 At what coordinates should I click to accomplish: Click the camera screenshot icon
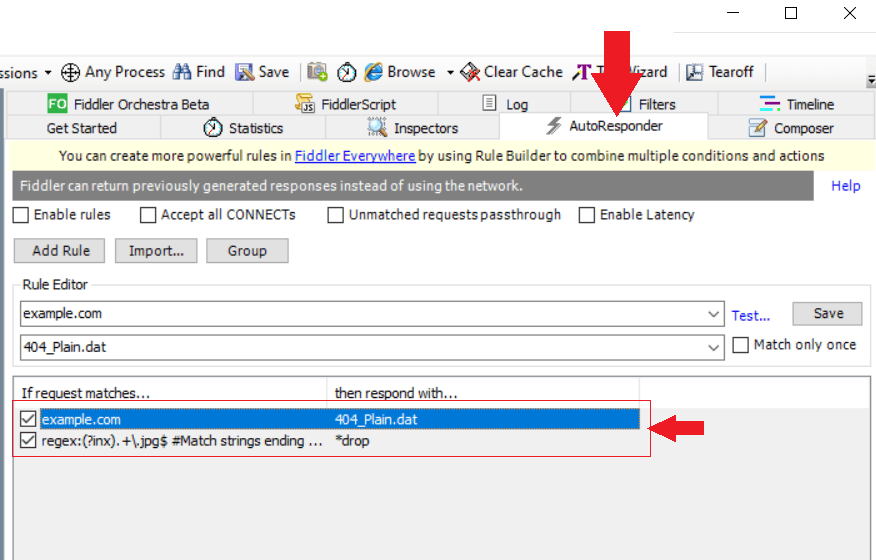click(317, 72)
